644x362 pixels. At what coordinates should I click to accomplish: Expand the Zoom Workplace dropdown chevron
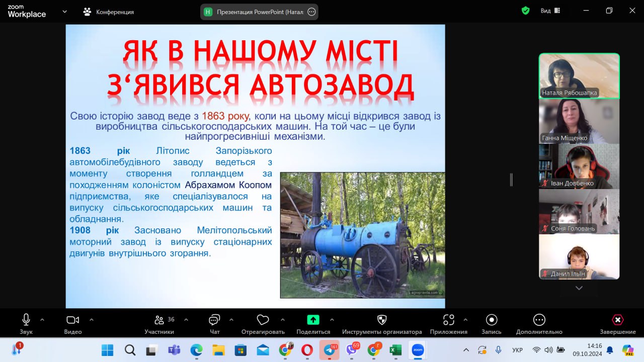tap(64, 12)
